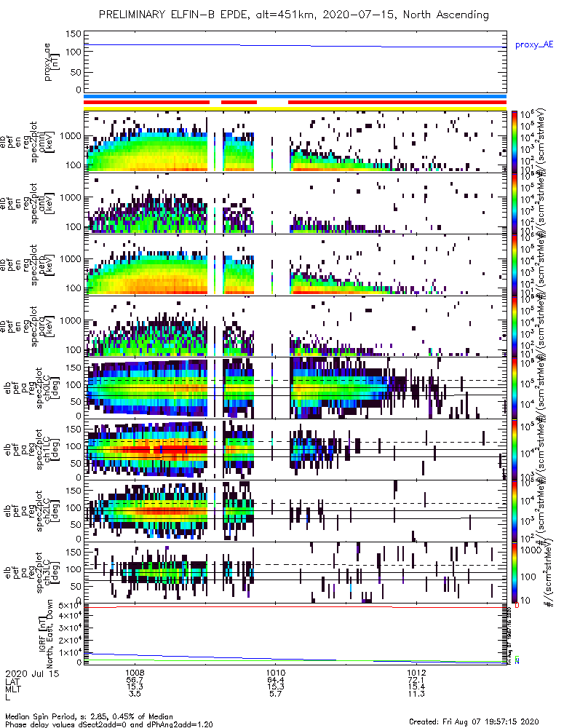Click the yellow status bar above omni spectrogram
The height and width of the screenshot is (728, 564).
click(x=295, y=108)
